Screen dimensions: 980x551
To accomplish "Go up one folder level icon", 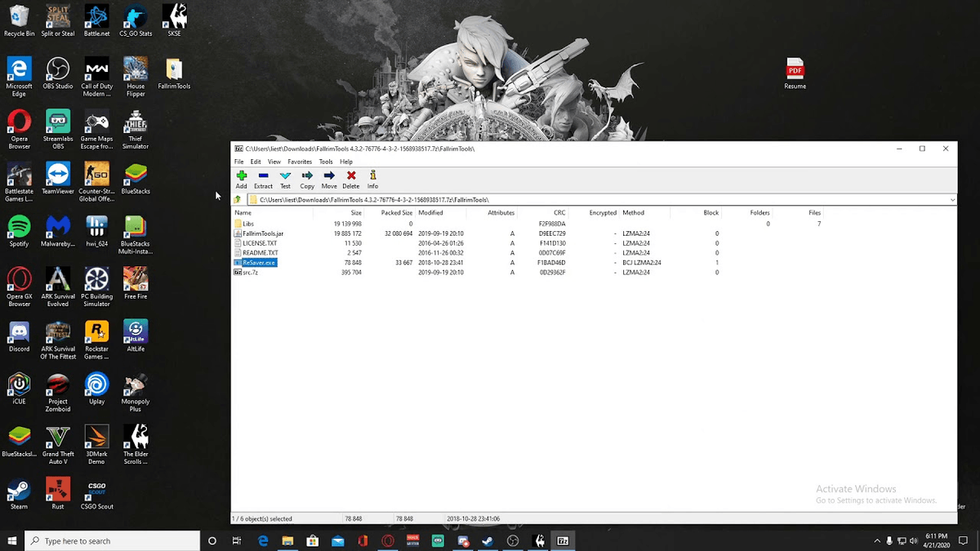I will [238, 200].
